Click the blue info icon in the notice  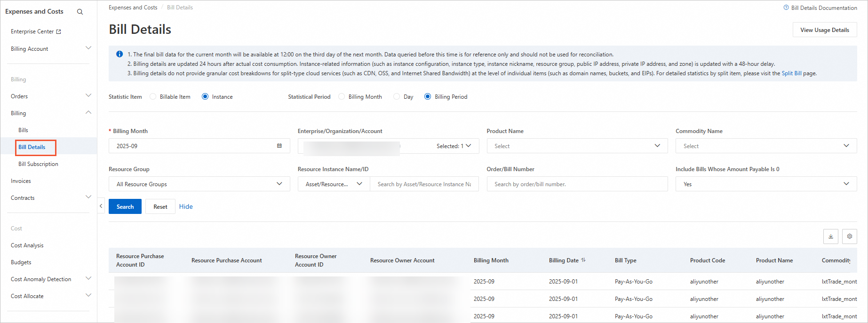pos(119,54)
